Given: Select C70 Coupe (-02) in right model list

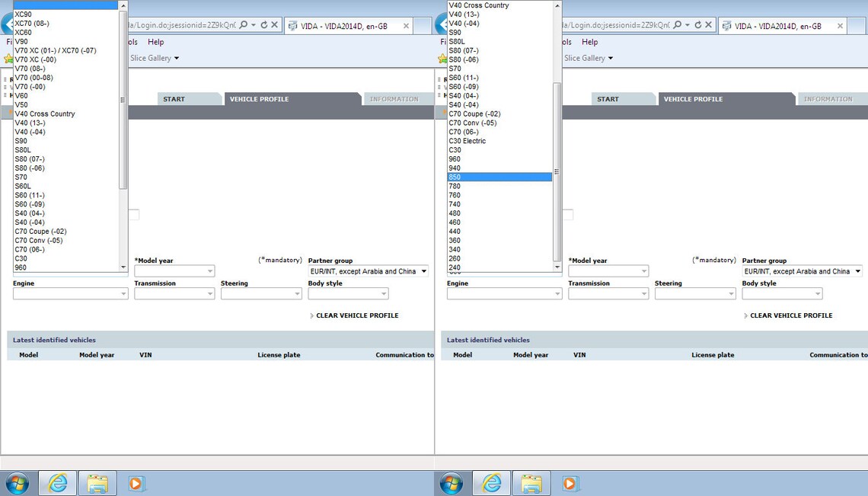Looking at the screenshot, I should click(500, 114).
